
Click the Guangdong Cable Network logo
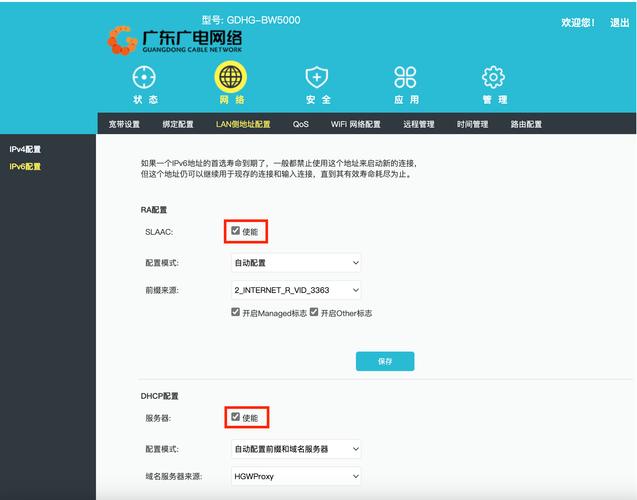pyautogui.click(x=175, y=41)
